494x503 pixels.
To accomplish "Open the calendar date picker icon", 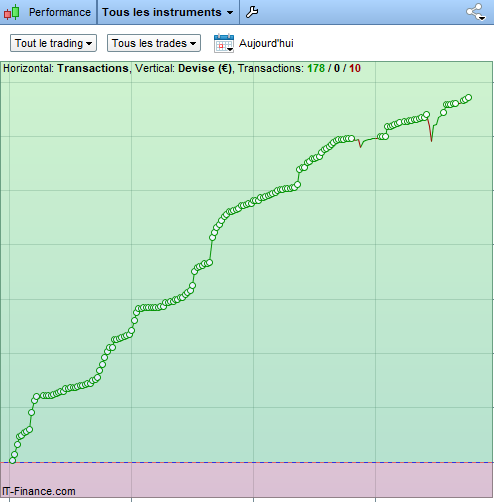I will pyautogui.click(x=224, y=43).
